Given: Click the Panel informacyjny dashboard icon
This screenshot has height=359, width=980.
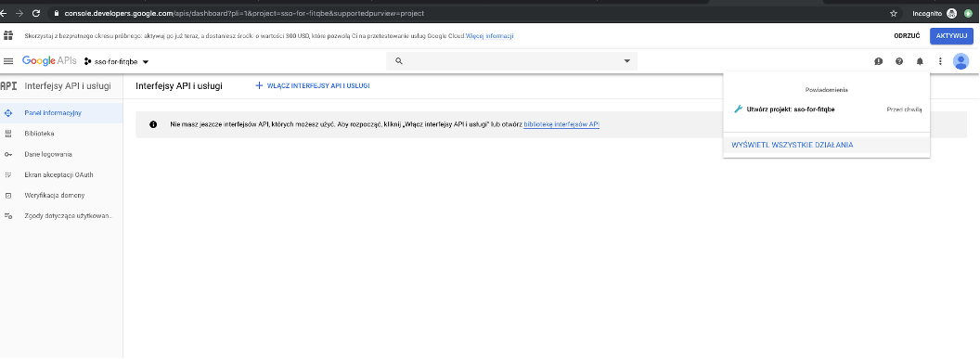Looking at the screenshot, I should point(8,113).
